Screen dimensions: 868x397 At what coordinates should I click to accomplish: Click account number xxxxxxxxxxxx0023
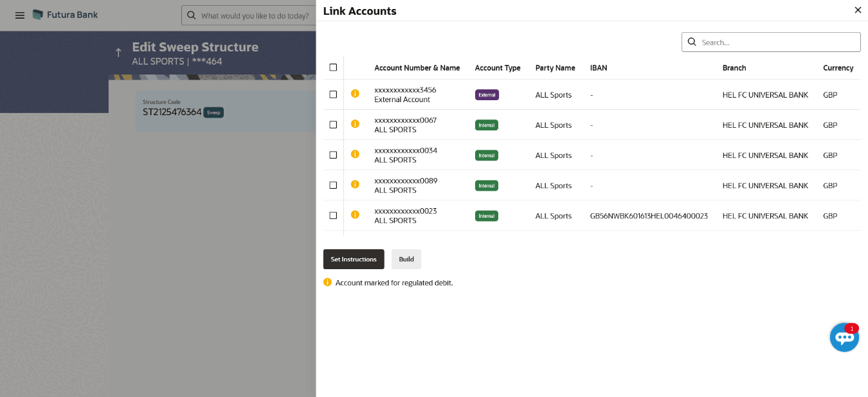406,211
